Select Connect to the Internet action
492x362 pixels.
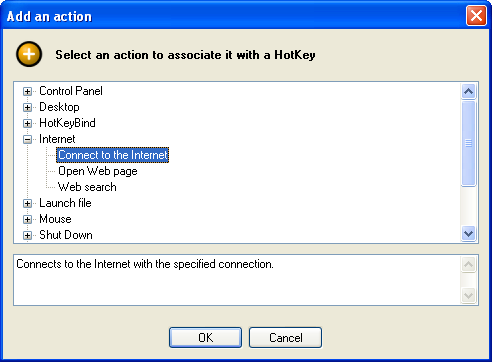tap(113, 155)
